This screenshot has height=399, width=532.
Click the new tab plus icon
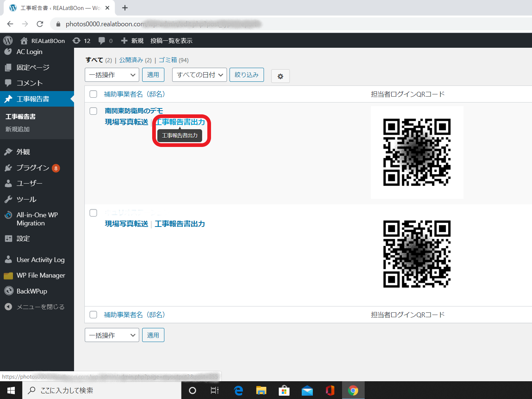pyautogui.click(x=125, y=8)
